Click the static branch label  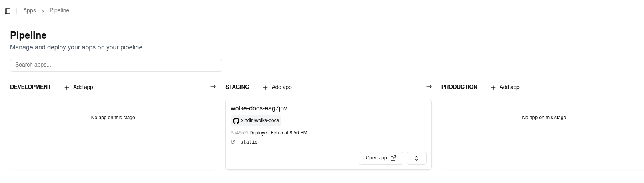(249, 142)
